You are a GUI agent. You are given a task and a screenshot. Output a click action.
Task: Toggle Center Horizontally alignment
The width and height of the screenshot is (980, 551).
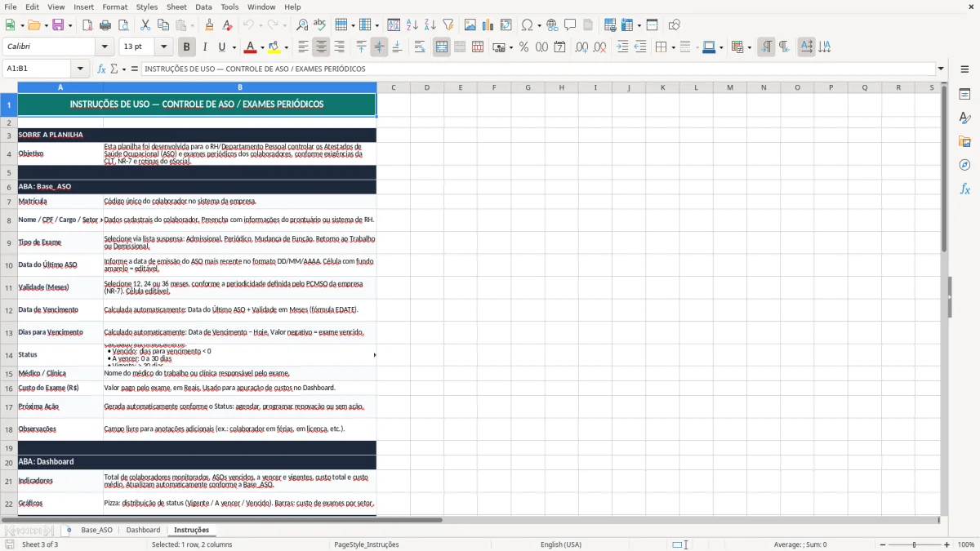point(321,47)
